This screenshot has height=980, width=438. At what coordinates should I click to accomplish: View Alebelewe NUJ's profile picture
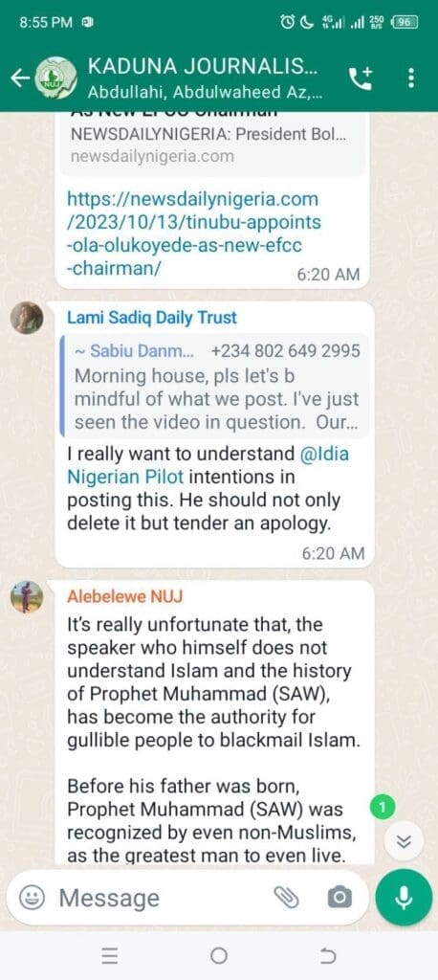click(27, 597)
